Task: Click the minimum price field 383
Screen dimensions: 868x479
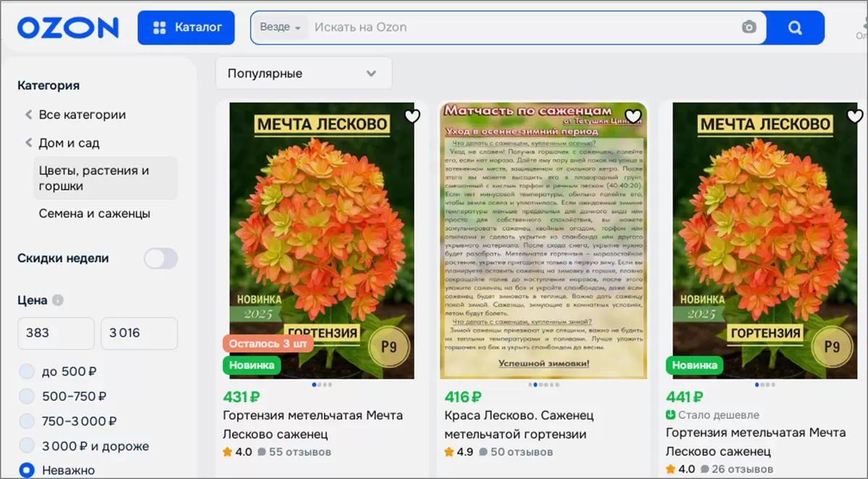Action: 56,333
